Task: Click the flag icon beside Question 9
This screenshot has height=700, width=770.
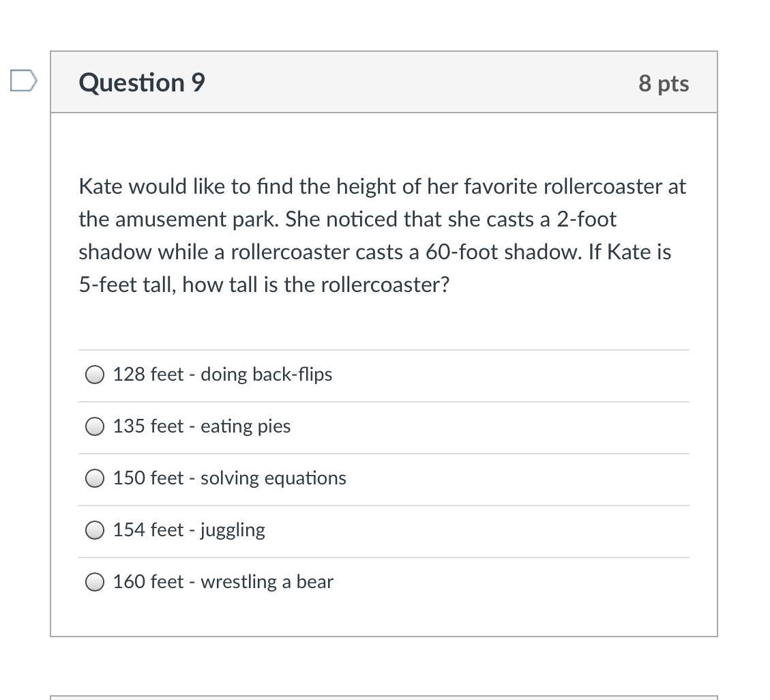Action: (x=23, y=81)
